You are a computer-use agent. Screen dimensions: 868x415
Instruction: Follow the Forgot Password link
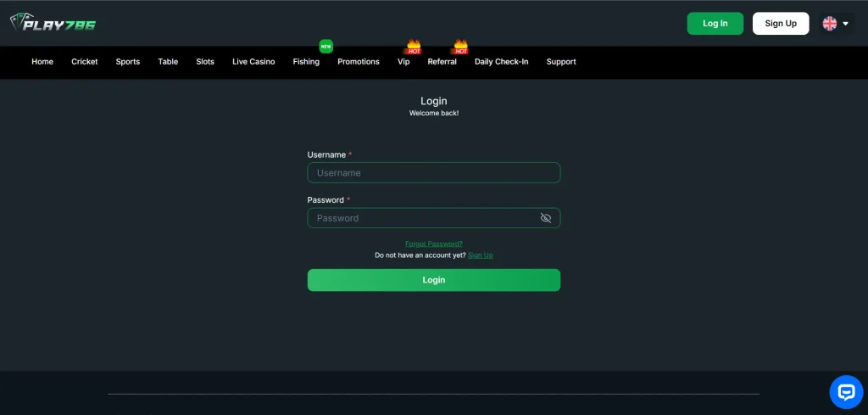click(x=433, y=244)
